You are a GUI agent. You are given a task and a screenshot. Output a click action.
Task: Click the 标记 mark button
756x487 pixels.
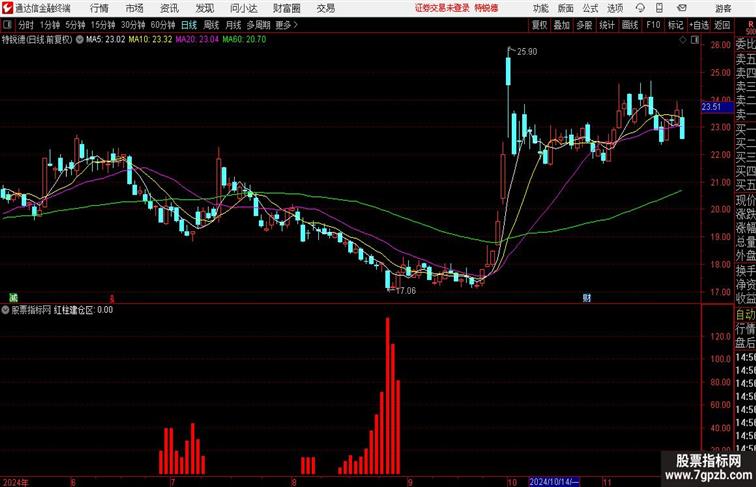pyautogui.click(x=675, y=25)
